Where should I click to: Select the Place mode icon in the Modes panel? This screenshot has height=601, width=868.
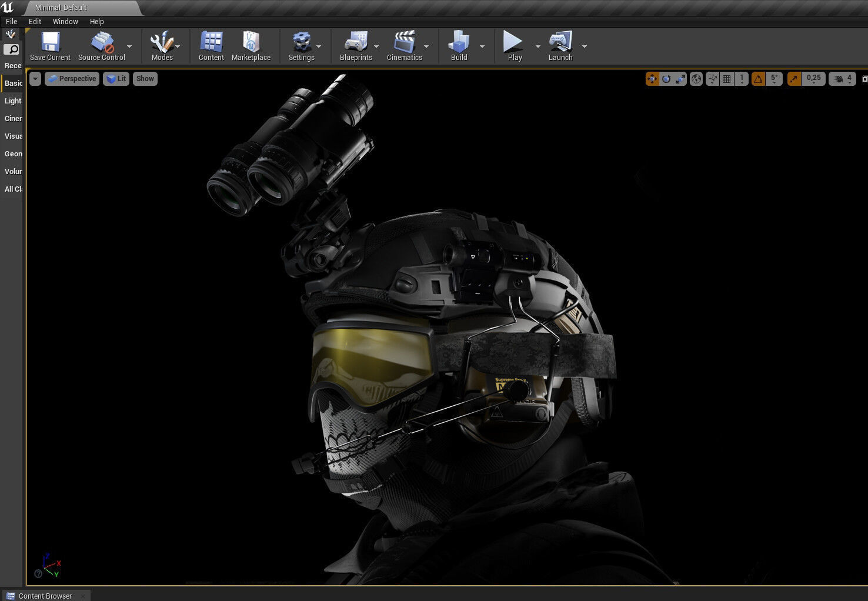pos(11,34)
